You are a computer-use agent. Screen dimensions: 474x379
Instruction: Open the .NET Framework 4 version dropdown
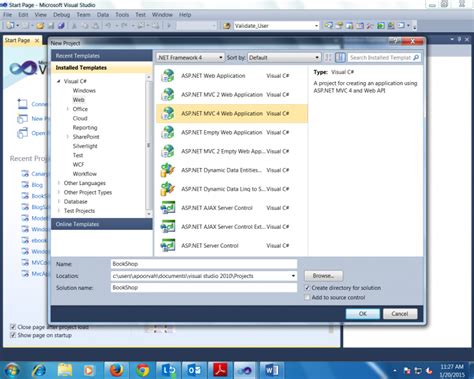coord(190,58)
